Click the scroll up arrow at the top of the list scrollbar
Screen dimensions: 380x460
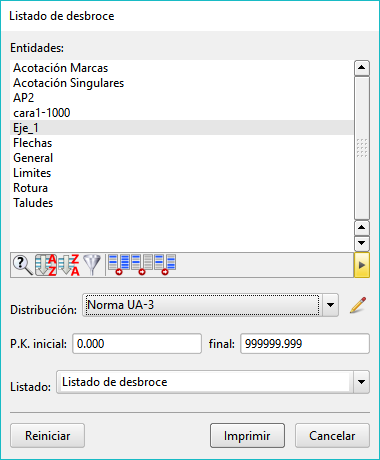coord(362,68)
